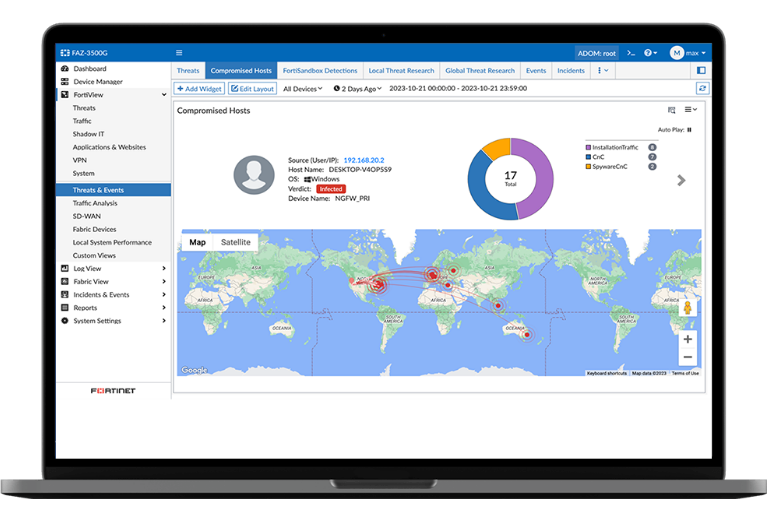This screenshot has height=511, width=778.
Task: Click the Log View icon
Action: (65, 268)
